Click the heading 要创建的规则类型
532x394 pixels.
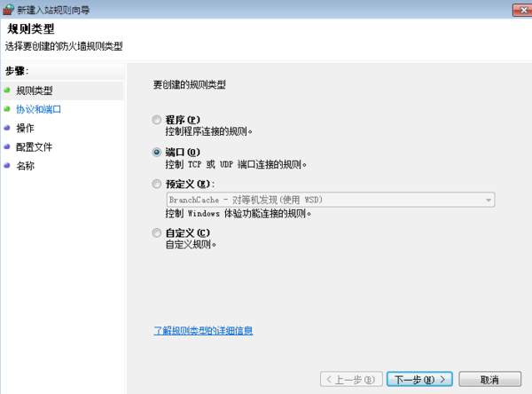point(190,84)
